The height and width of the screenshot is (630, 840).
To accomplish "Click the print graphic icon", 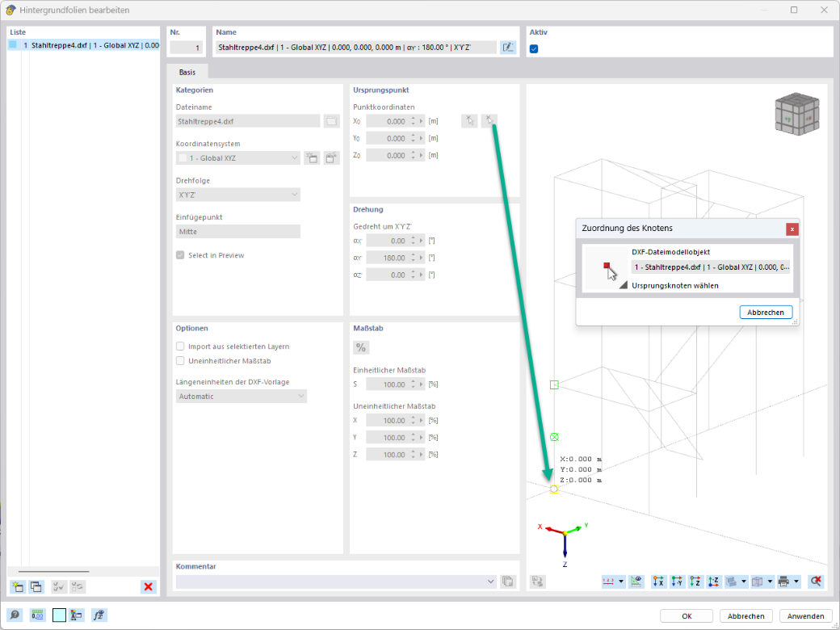I will [783, 582].
